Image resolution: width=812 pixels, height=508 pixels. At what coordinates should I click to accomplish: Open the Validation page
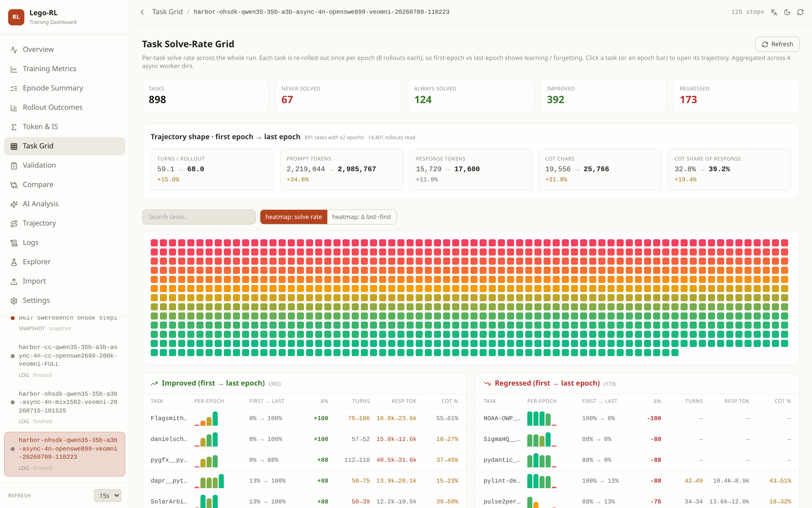tap(64, 165)
